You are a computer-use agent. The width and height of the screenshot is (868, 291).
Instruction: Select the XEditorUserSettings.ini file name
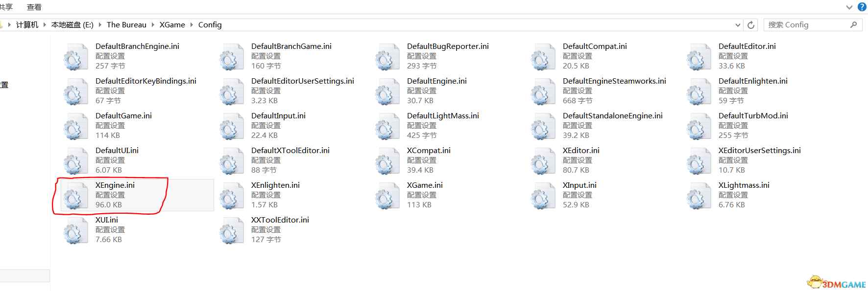coord(760,150)
